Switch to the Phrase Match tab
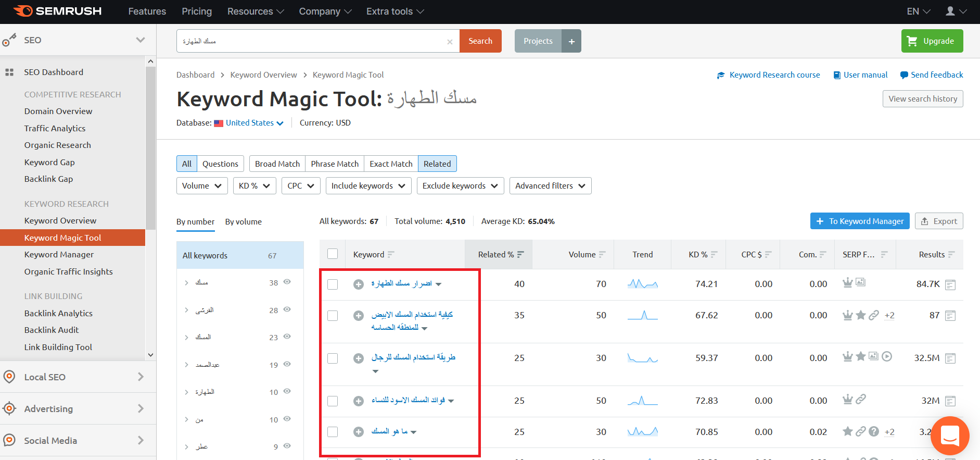 (x=335, y=164)
